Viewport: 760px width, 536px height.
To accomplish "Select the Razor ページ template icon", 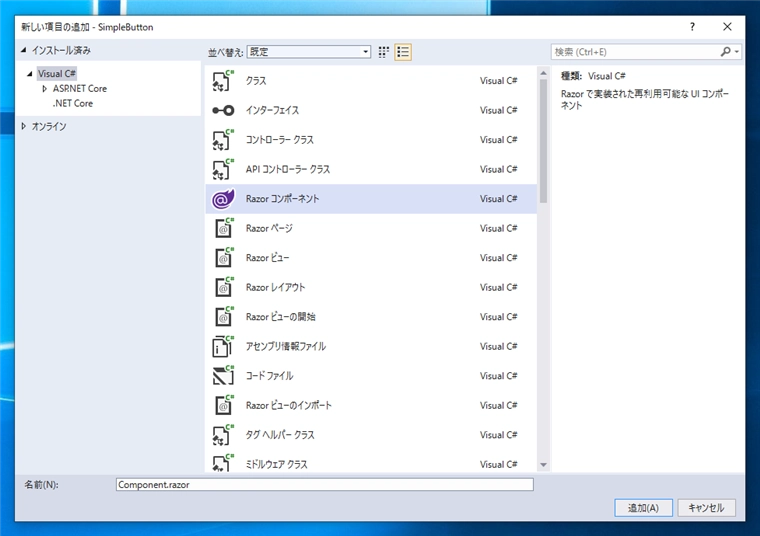I will [x=223, y=228].
